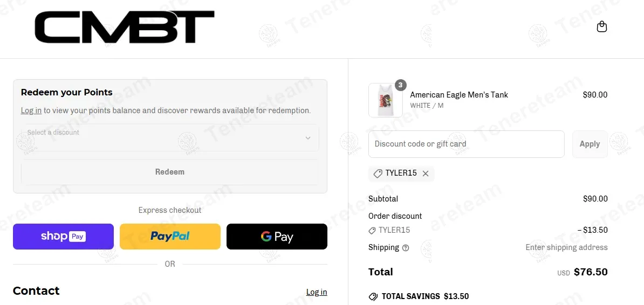644x305 pixels.
Task: Click the order discount TYLER15 tag icon
Action: coord(372,231)
